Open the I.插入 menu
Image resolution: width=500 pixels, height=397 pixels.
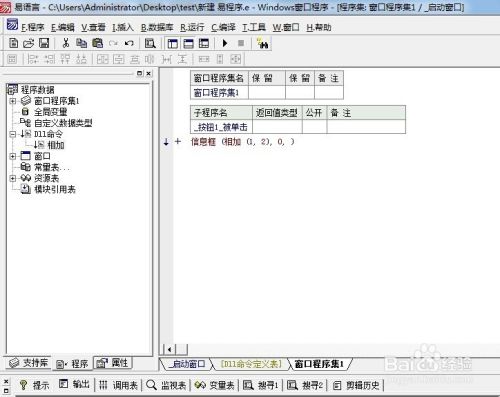pyautogui.click(x=123, y=27)
